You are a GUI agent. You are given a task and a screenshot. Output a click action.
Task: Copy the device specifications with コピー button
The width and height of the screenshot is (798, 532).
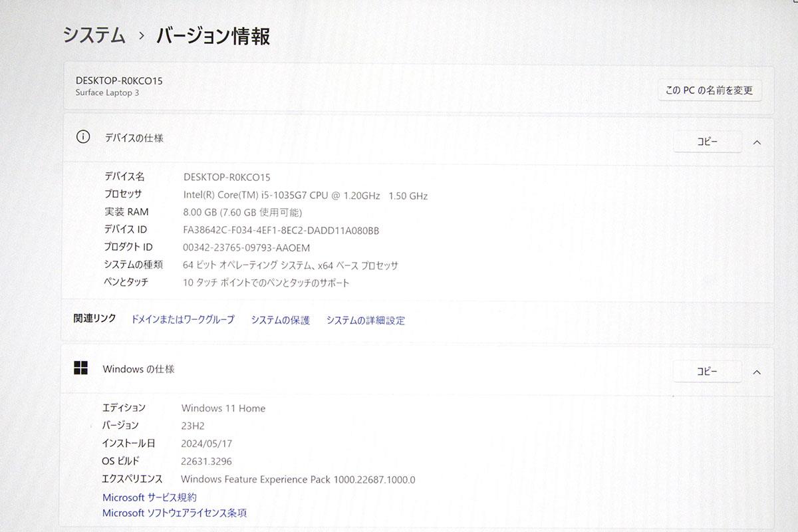pyautogui.click(x=708, y=142)
